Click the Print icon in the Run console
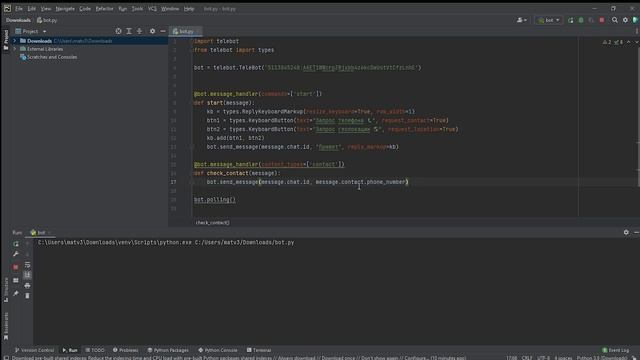Viewport: 640px width, 360px height. click(27, 285)
